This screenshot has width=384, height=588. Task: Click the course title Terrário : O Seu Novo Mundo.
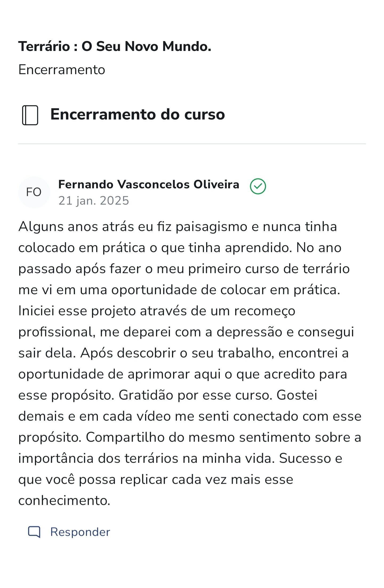(115, 46)
